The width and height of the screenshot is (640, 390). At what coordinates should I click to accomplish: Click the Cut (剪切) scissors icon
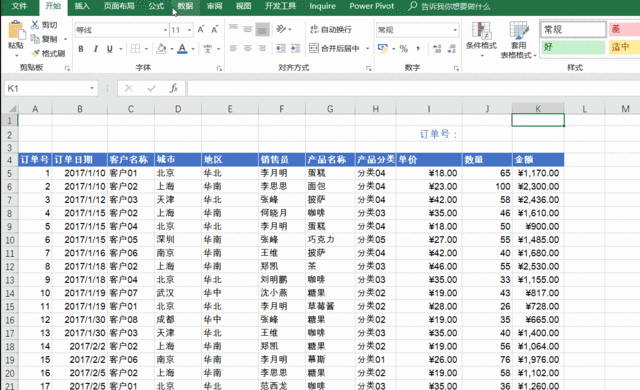point(35,25)
